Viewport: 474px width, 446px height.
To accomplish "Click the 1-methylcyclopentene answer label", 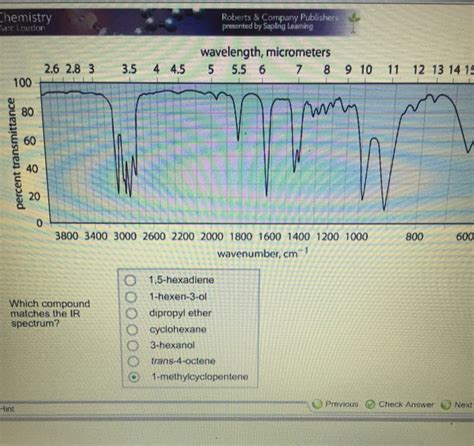I will click(x=200, y=377).
